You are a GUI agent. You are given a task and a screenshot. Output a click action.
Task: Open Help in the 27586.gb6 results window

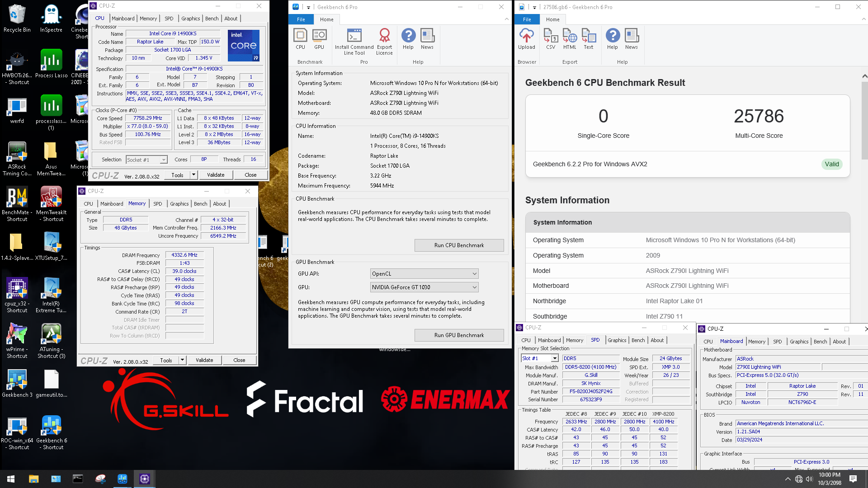click(x=613, y=39)
